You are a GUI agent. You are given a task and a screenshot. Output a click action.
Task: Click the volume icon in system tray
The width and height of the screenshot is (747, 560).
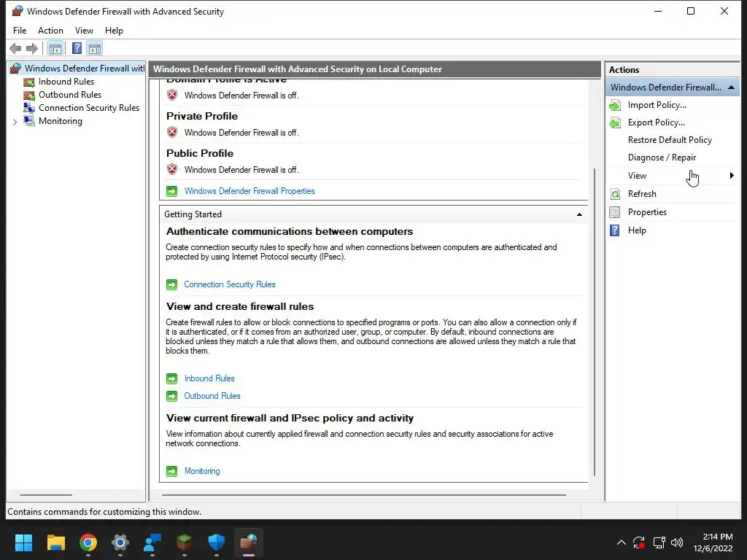click(676, 542)
